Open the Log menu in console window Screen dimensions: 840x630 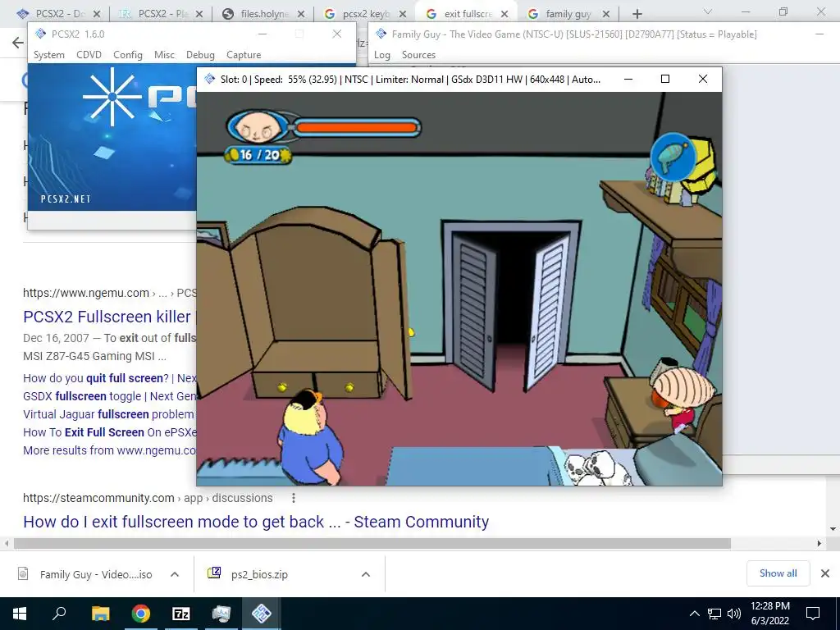382,55
